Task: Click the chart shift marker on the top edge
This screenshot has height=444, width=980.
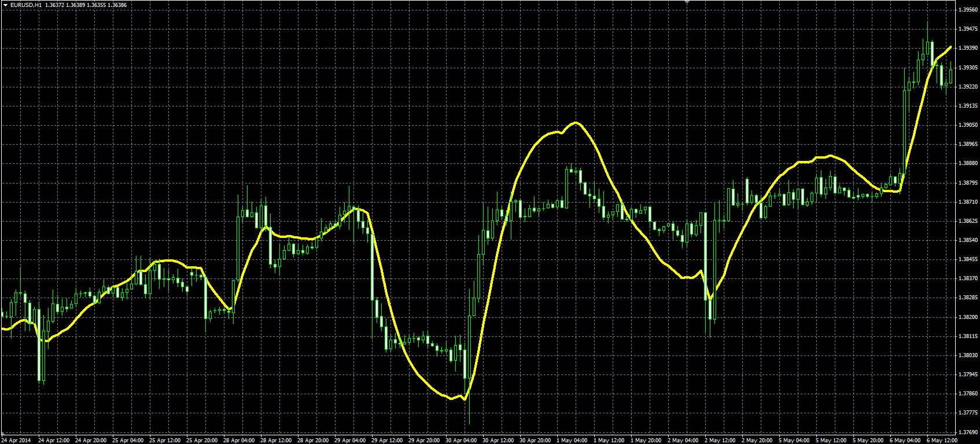Action: coord(687,2)
